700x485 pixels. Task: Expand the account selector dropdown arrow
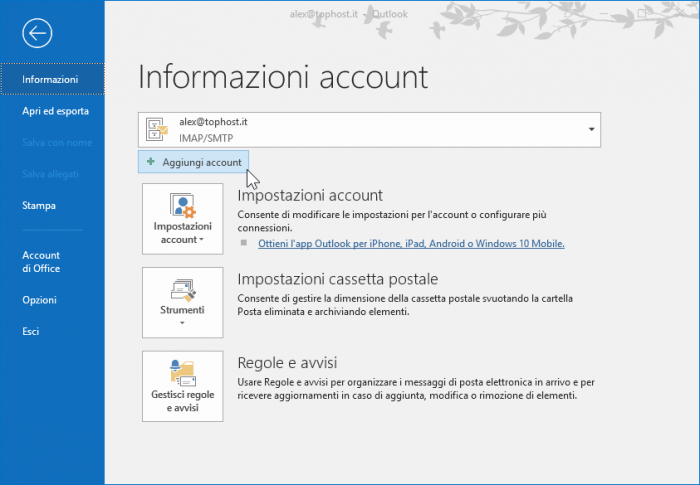click(x=591, y=129)
